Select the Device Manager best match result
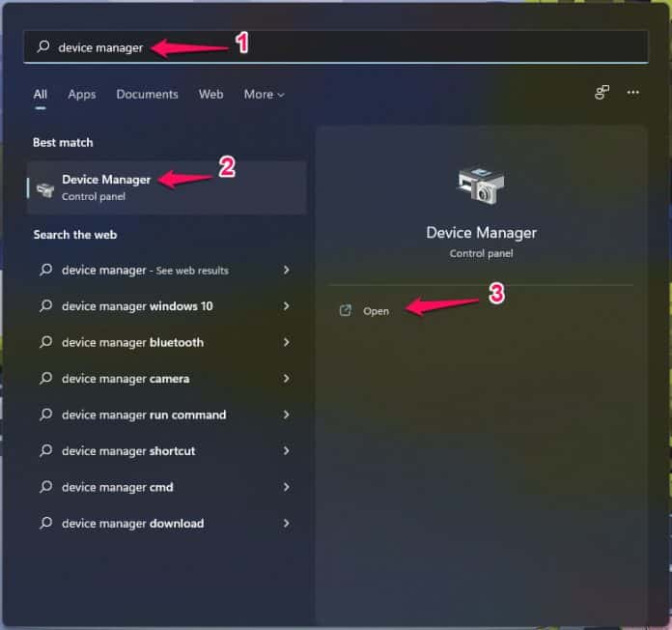 (x=167, y=187)
